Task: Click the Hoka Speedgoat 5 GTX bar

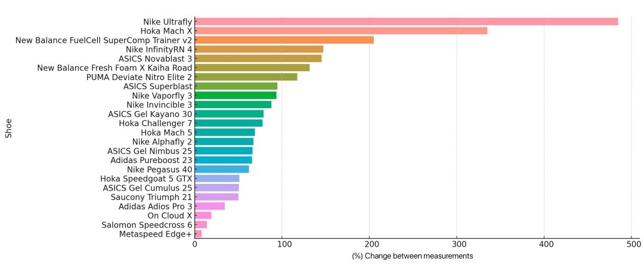Action: pos(217,178)
